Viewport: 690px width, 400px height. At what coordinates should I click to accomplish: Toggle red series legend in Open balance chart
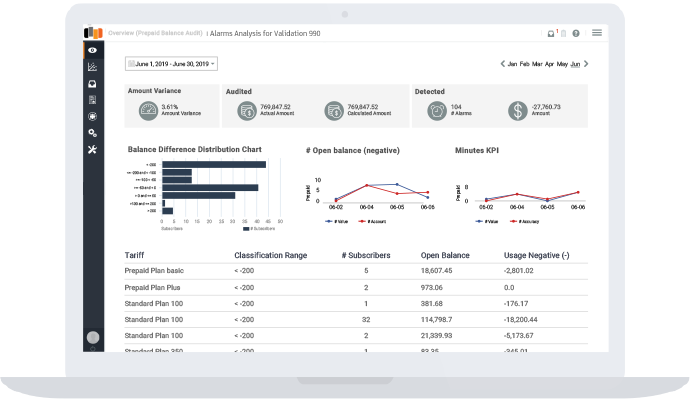372,221
